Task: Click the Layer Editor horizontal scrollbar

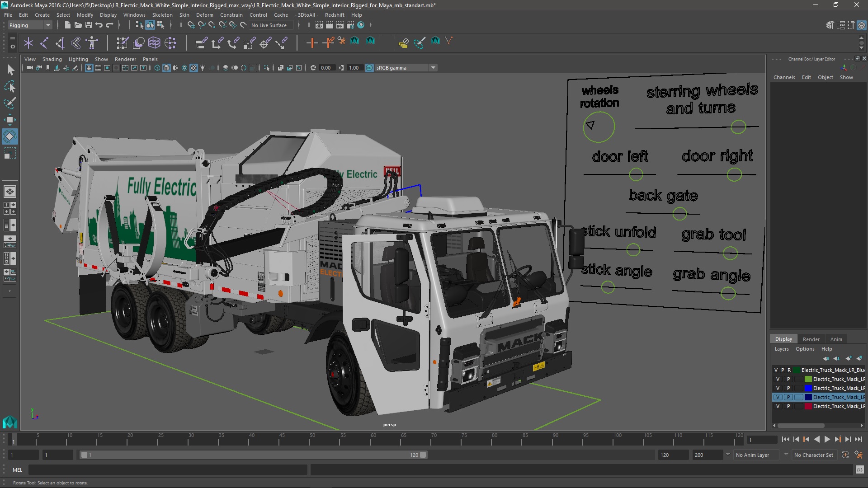Action: [801, 426]
